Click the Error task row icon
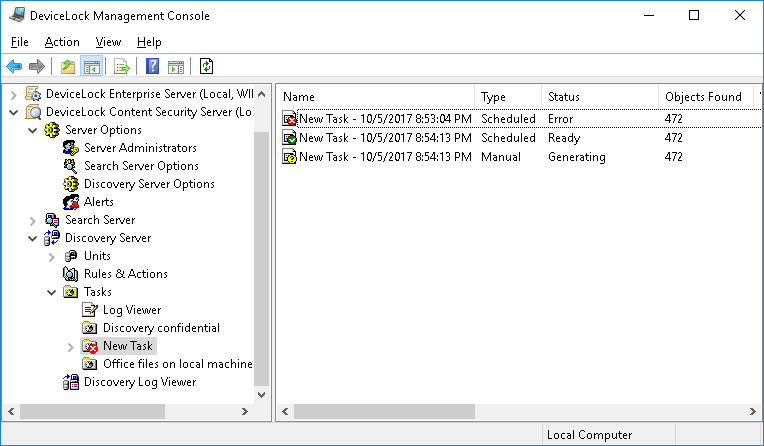 tap(289, 120)
